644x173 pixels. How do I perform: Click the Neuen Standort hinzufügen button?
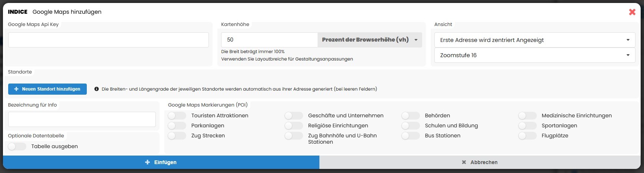47,89
